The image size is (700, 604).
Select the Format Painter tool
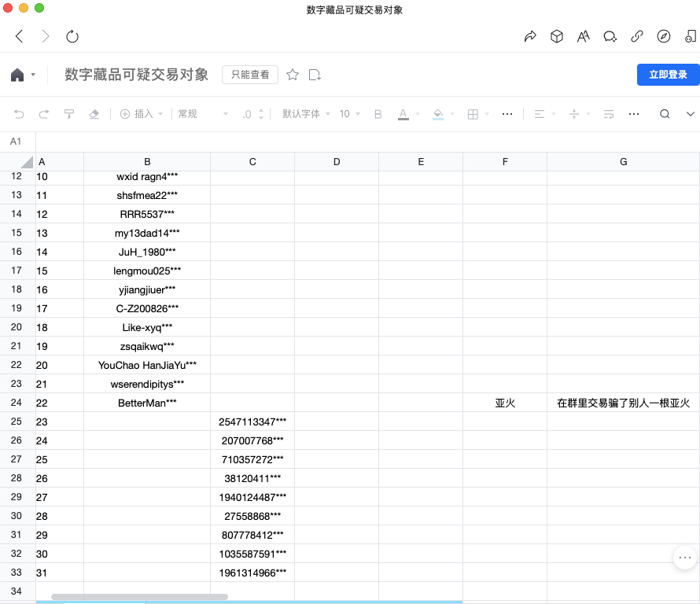point(70,113)
